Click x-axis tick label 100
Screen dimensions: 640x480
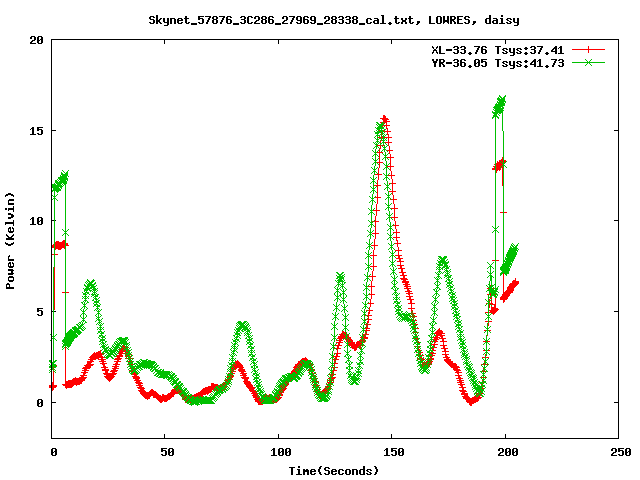(281, 452)
